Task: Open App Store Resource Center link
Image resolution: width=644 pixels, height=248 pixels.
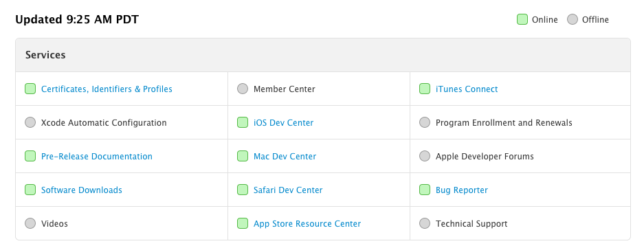Action: pyautogui.click(x=307, y=224)
